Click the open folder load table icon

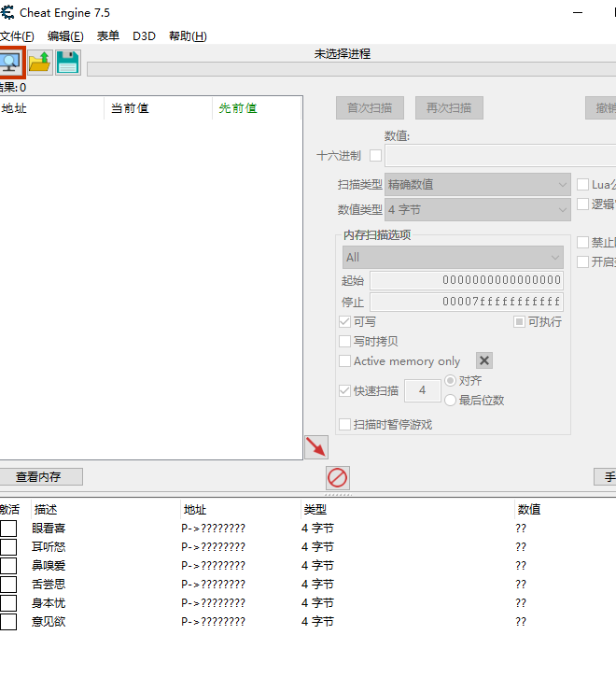[x=40, y=63]
